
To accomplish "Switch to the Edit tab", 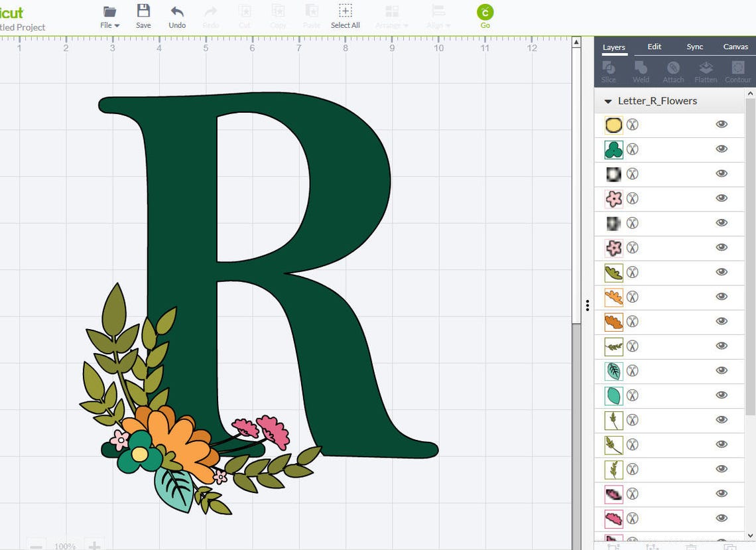I will [654, 46].
